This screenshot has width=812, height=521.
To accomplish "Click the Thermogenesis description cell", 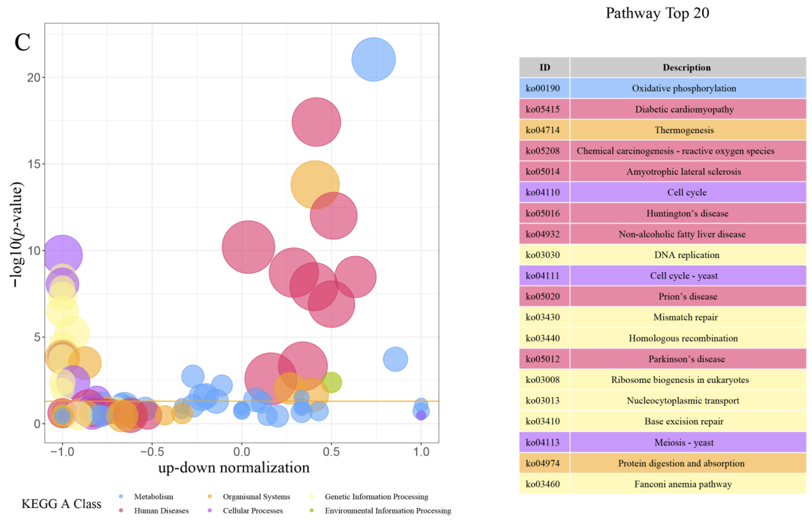I will 684,130.
